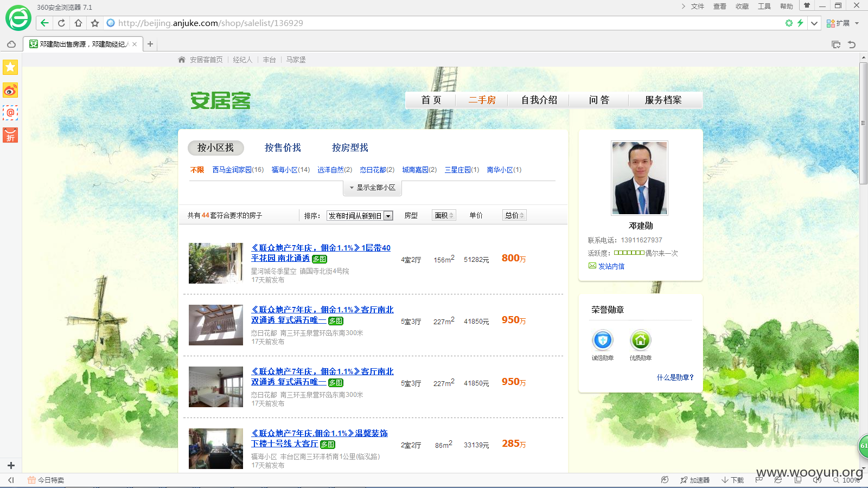Collapse the sidebar with the bottom-left arrow
The height and width of the screenshot is (488, 868).
pos(11,480)
